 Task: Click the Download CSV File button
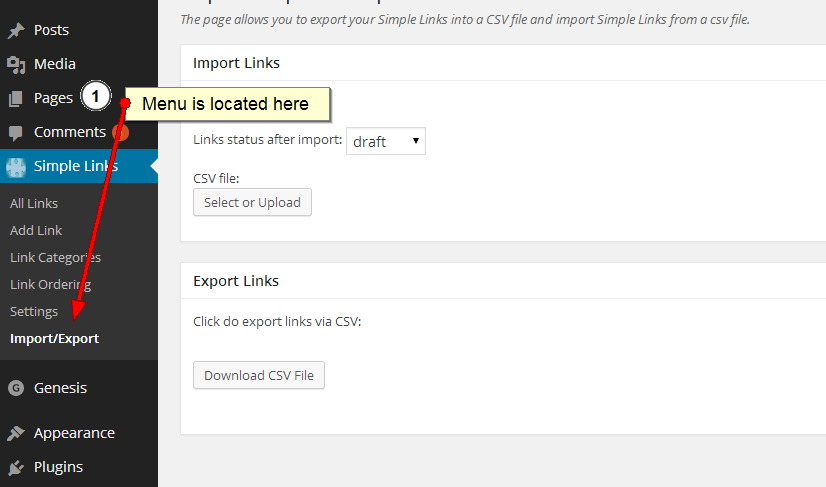(259, 375)
